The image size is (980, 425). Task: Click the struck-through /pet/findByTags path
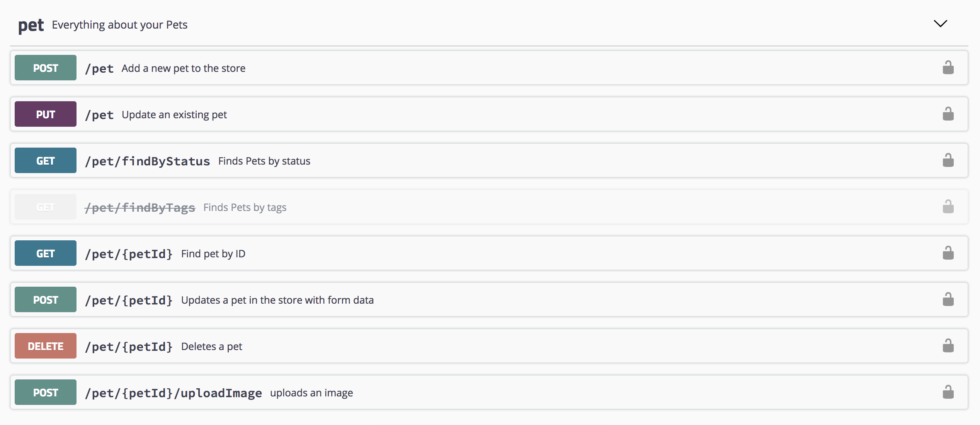click(140, 207)
